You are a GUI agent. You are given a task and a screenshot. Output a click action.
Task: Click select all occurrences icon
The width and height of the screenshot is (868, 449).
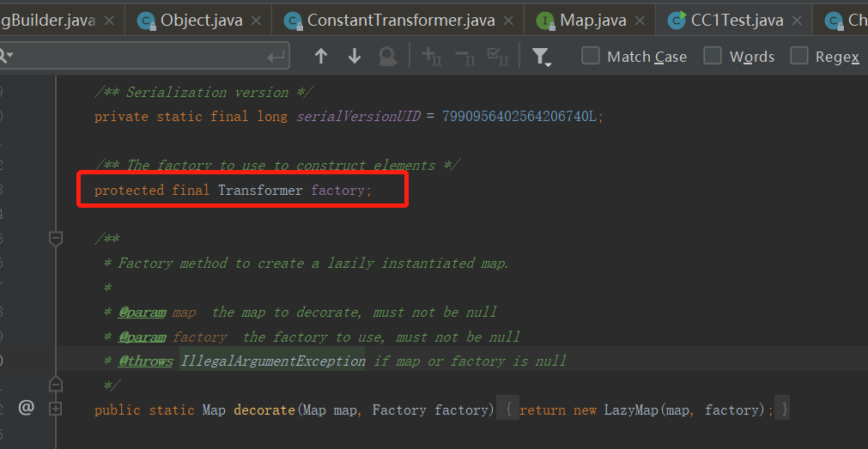point(498,57)
